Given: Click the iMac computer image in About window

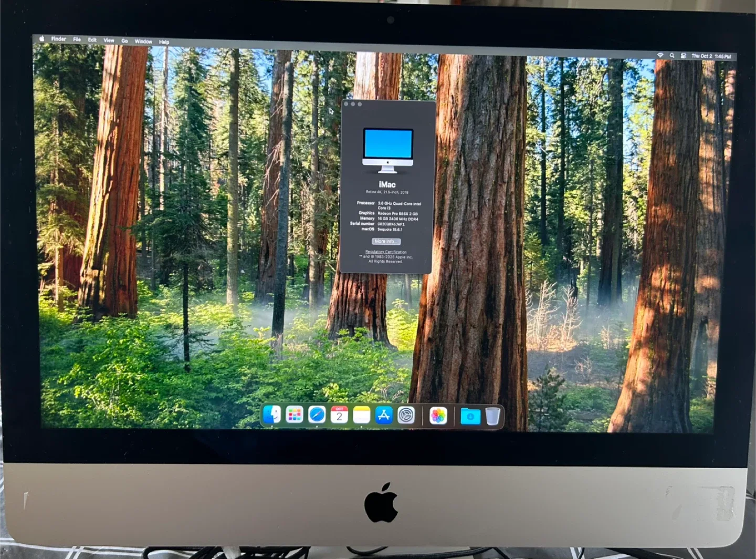Looking at the screenshot, I should coord(386,151).
